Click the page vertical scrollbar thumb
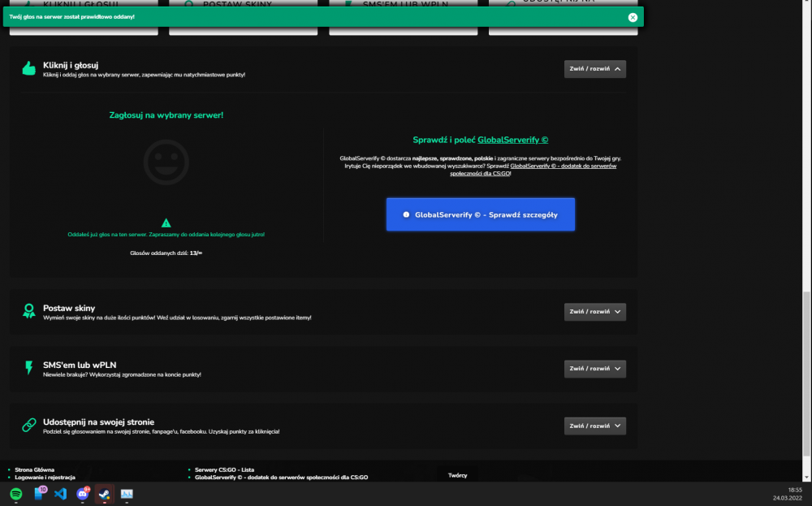812x506 pixels. [x=806, y=374]
